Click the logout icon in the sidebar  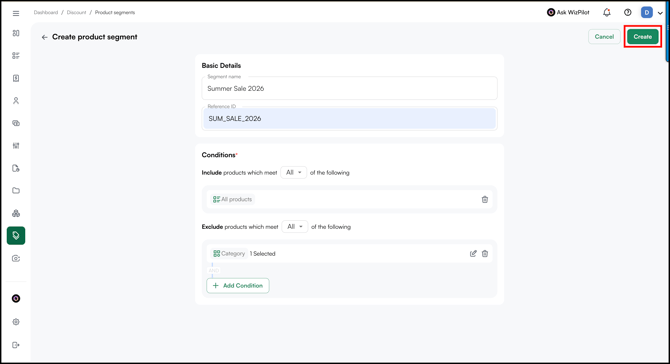(16, 345)
